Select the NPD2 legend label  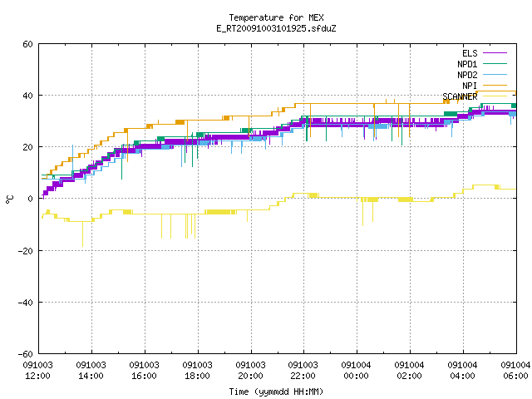[467, 75]
